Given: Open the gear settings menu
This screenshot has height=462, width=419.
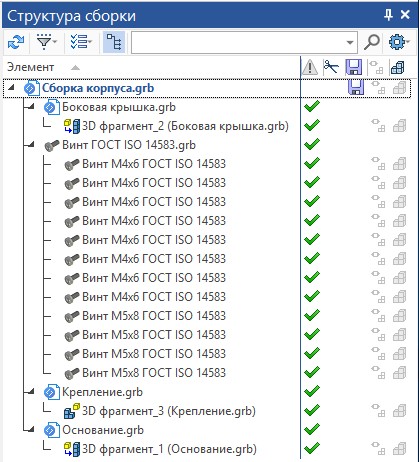Looking at the screenshot, I should click(399, 42).
